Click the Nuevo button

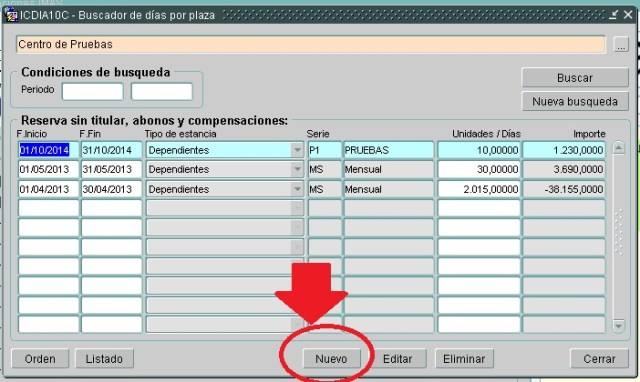click(331, 359)
